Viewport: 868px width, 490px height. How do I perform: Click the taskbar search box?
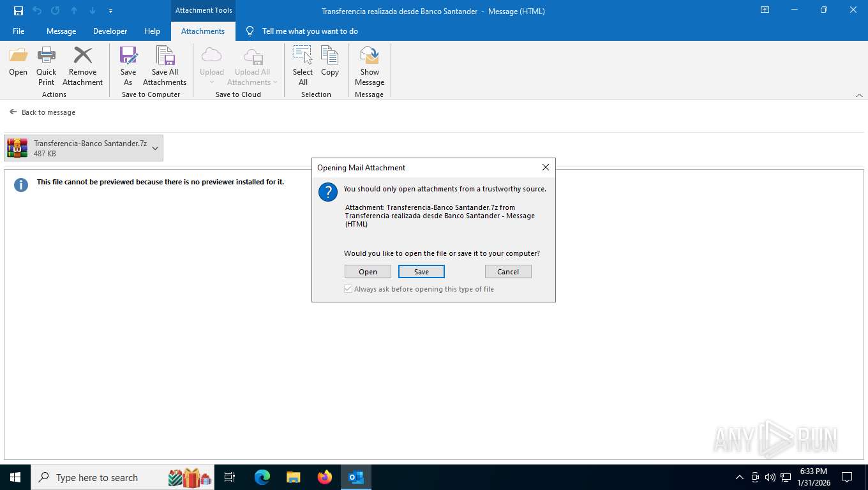(x=123, y=477)
